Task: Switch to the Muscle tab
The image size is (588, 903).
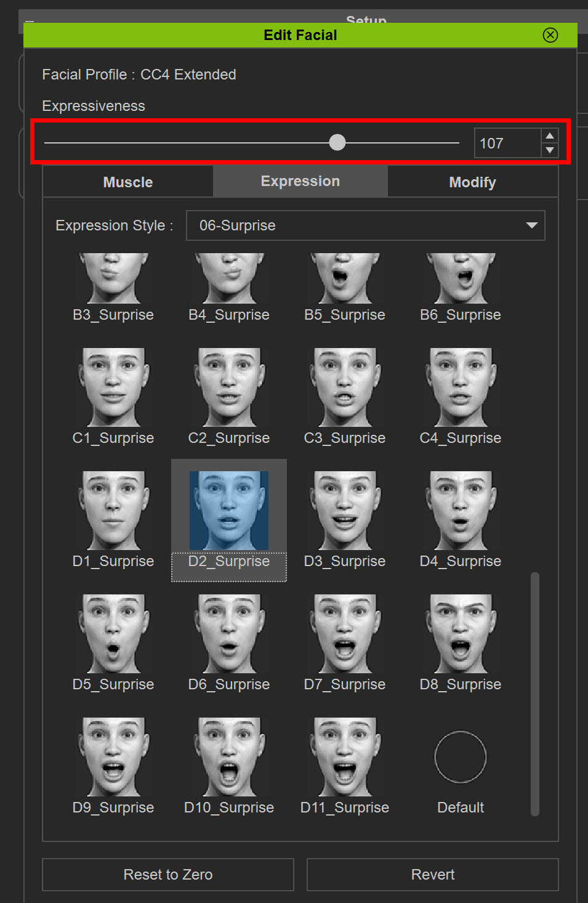Action: 128,182
